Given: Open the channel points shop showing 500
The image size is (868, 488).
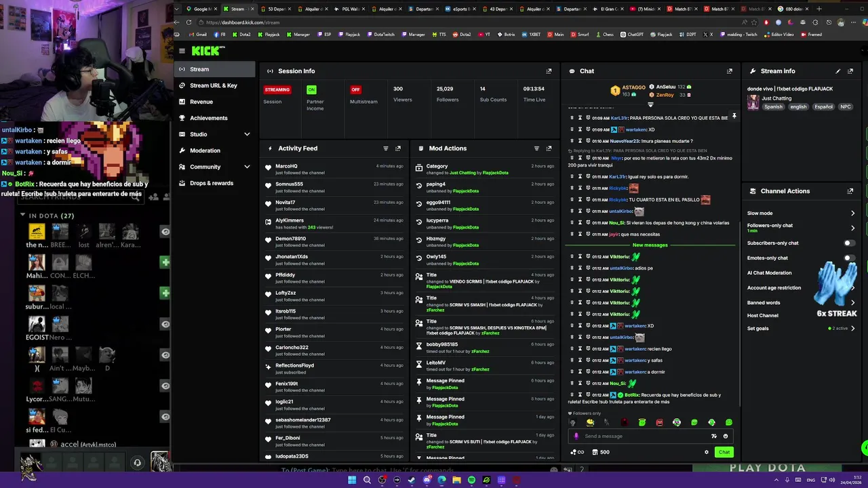Looking at the screenshot, I should pos(600,452).
